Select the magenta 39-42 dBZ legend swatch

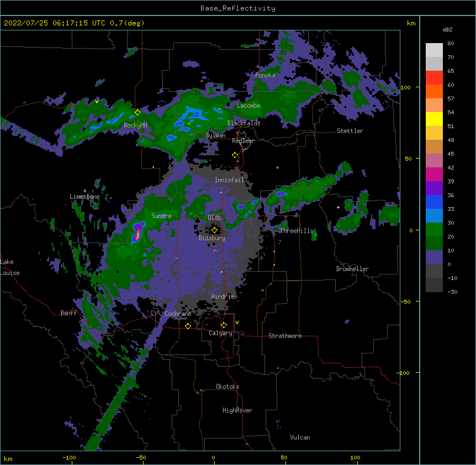point(434,174)
